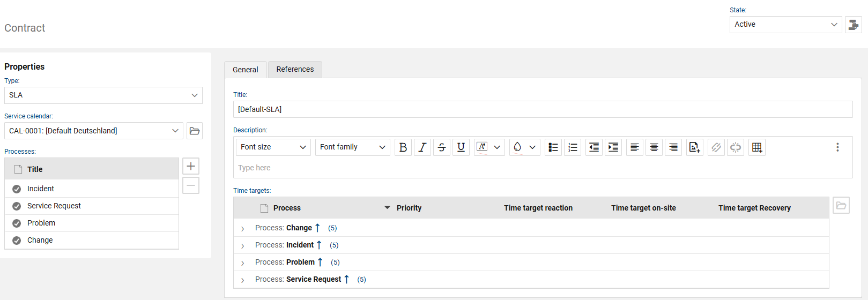Expand Process: Change group
The height and width of the screenshot is (300, 868).
[242, 228]
